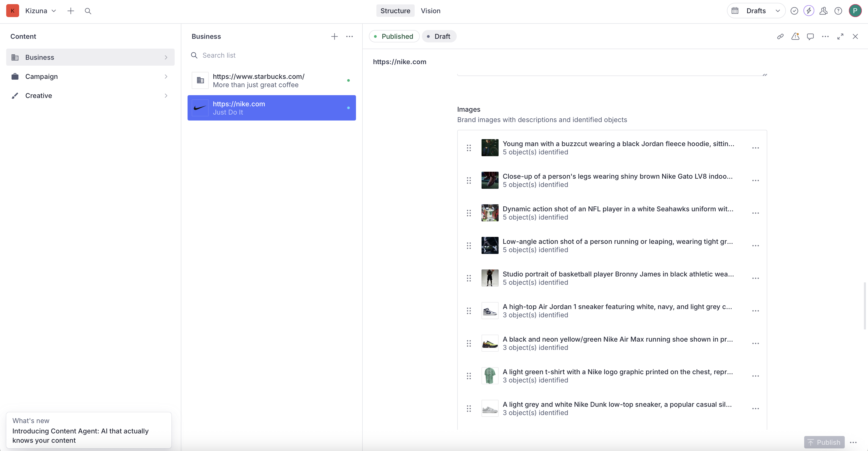This screenshot has height=451, width=868.
Task: Select the Published status pill
Action: tap(393, 36)
